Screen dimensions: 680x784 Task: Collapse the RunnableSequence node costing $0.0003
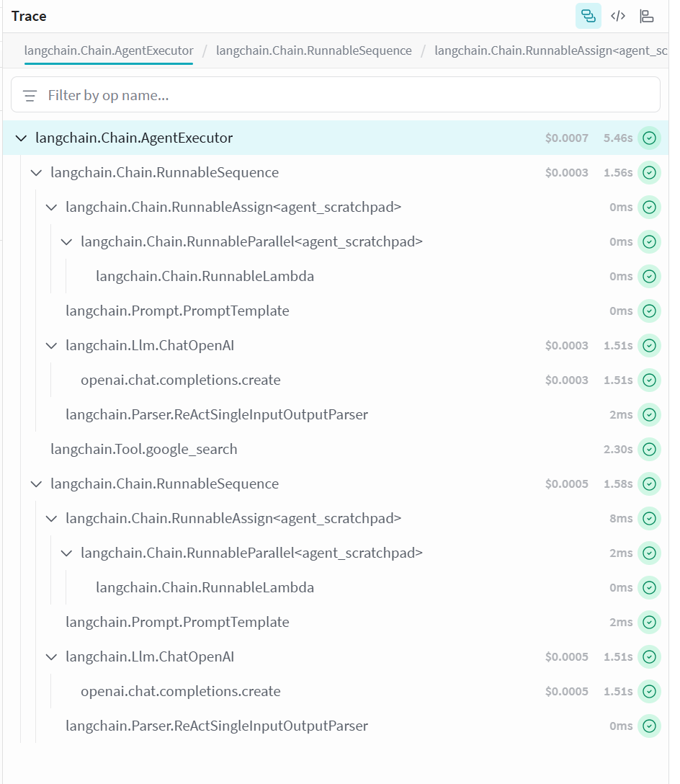[36, 172]
